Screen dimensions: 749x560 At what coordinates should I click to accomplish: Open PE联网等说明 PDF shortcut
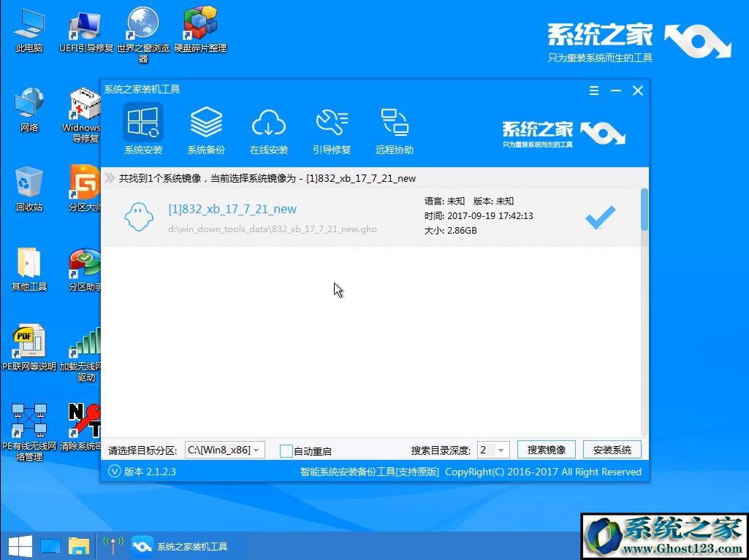point(29,348)
